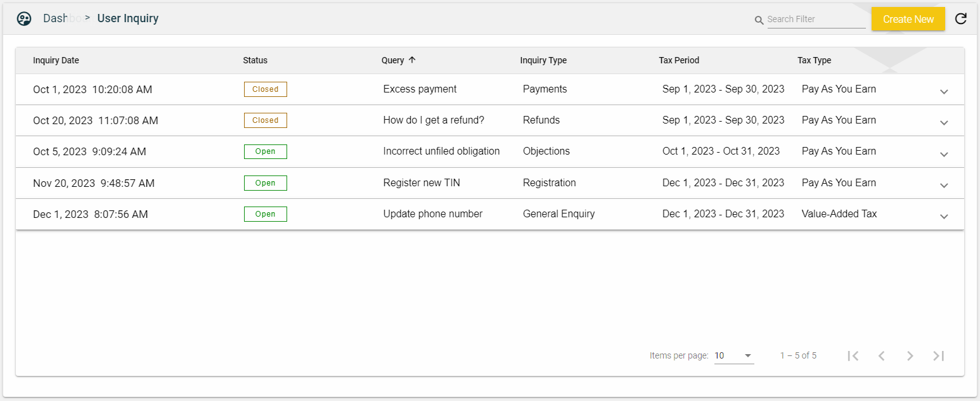This screenshot has width=980, height=401.
Task: Jump to the last page of results
Action: pos(938,356)
